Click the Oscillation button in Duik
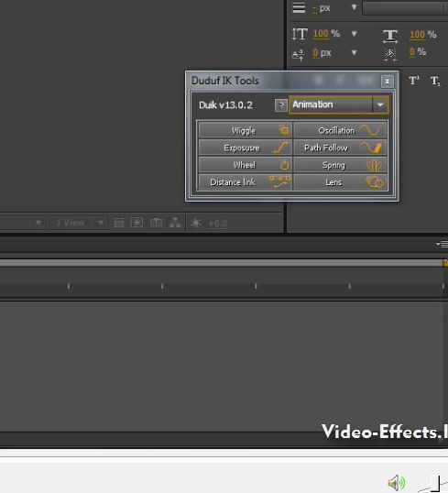This screenshot has width=448, height=493. [x=340, y=130]
